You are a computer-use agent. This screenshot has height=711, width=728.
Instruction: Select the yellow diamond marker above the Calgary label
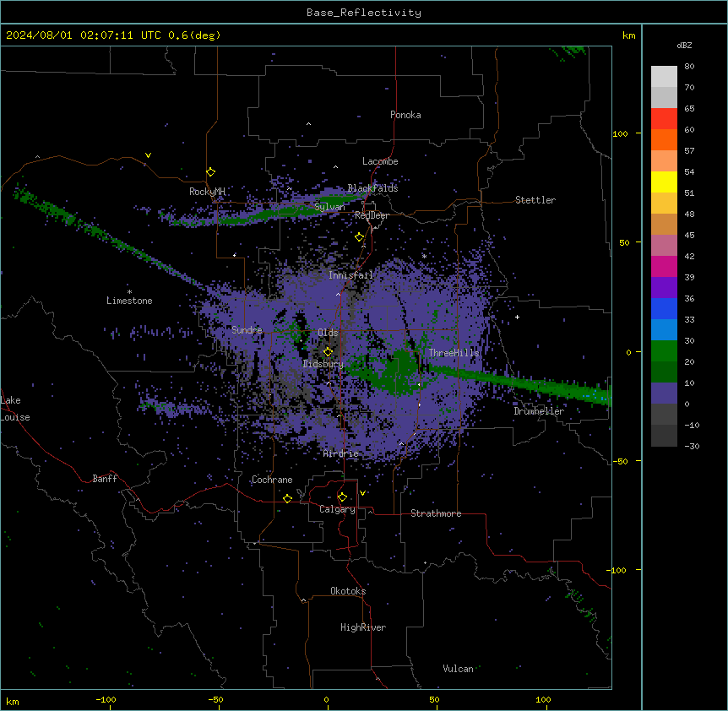point(342,497)
